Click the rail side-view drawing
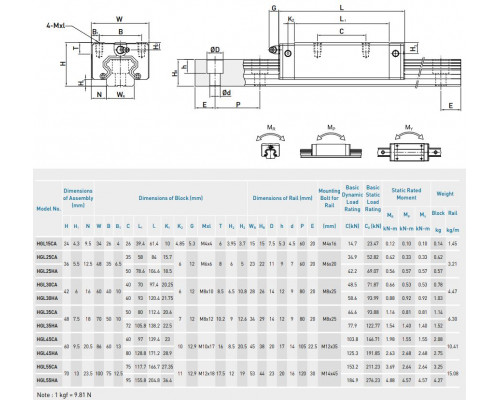Viewport: 500px width, 400px height. point(352,57)
